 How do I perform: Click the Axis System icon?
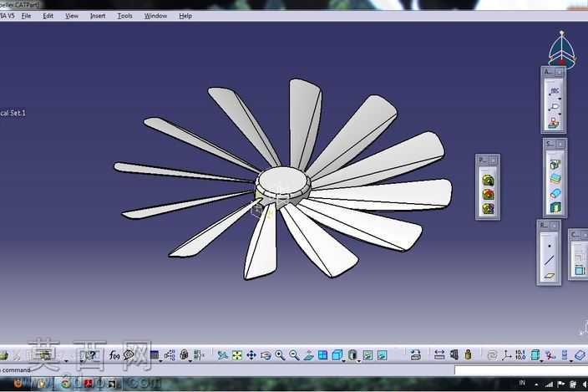[507, 354]
